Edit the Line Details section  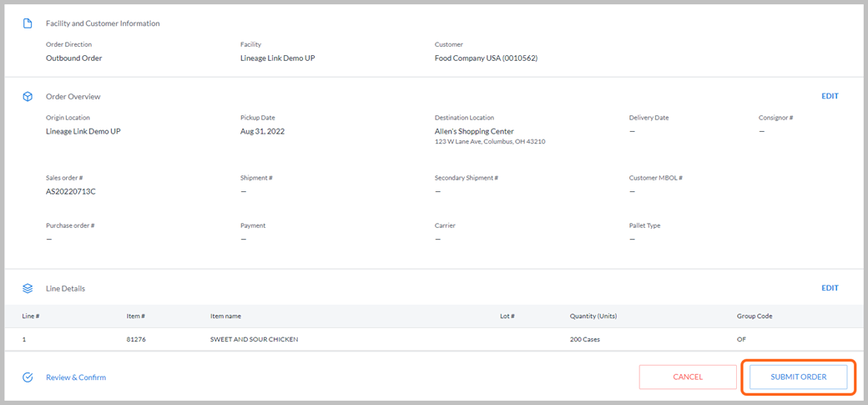[x=830, y=288]
